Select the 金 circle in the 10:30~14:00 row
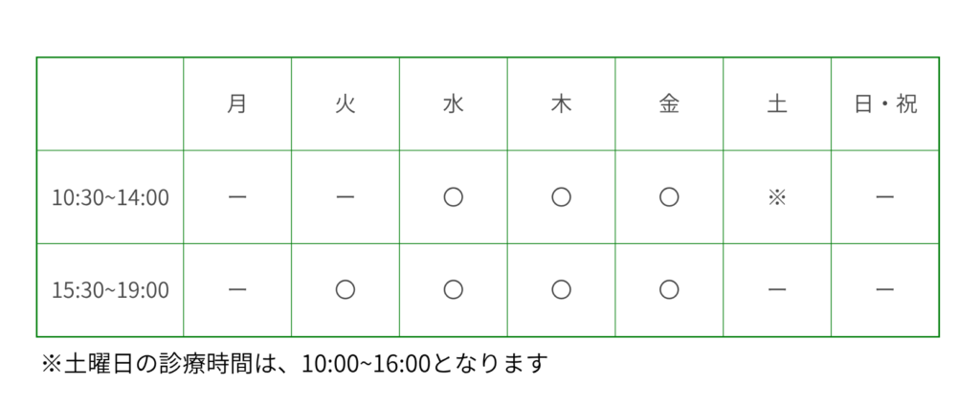 pyautogui.click(x=669, y=197)
